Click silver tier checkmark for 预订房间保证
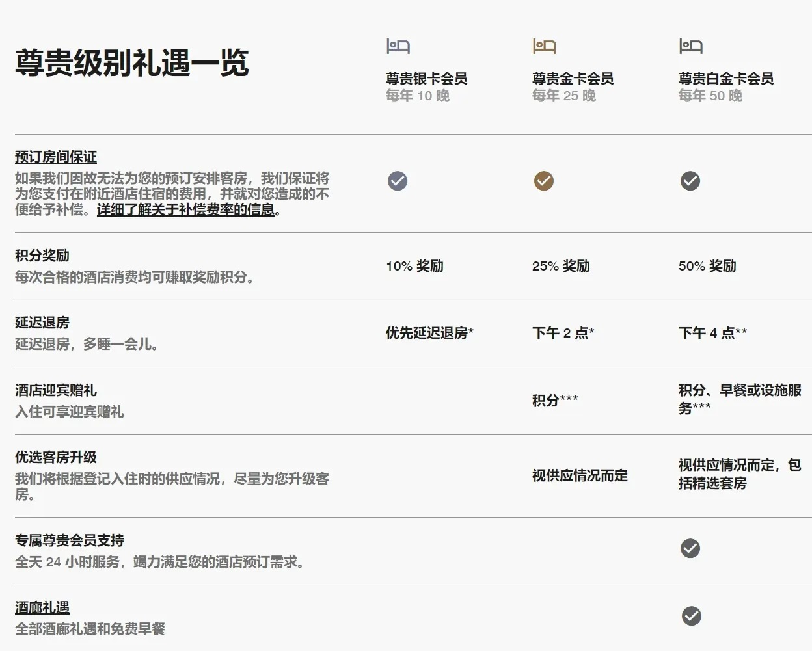The width and height of the screenshot is (812, 651). pos(398,181)
